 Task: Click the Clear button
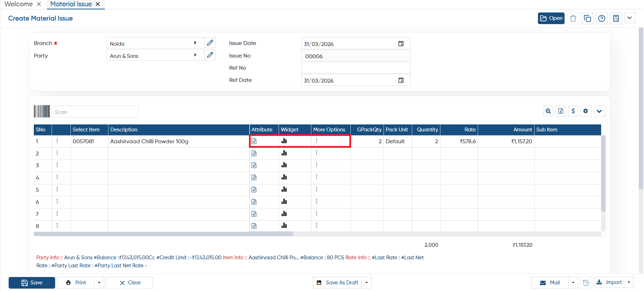point(129,283)
